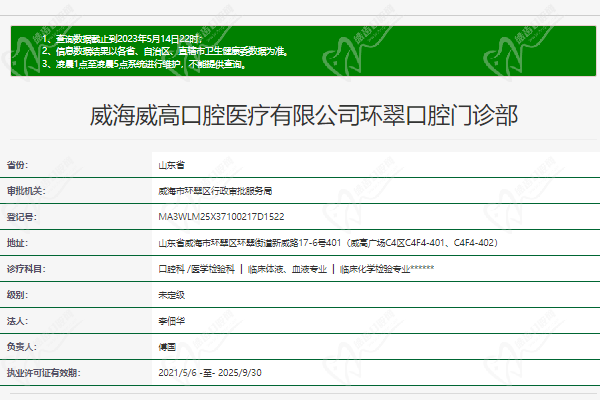Click the 负责人 label

pos(21,347)
